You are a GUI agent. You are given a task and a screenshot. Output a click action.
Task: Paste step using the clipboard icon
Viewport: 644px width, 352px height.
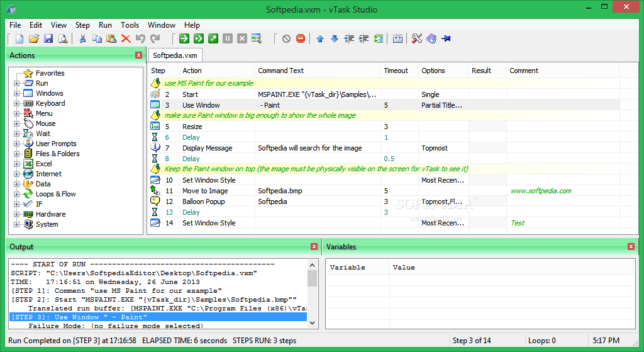111,38
